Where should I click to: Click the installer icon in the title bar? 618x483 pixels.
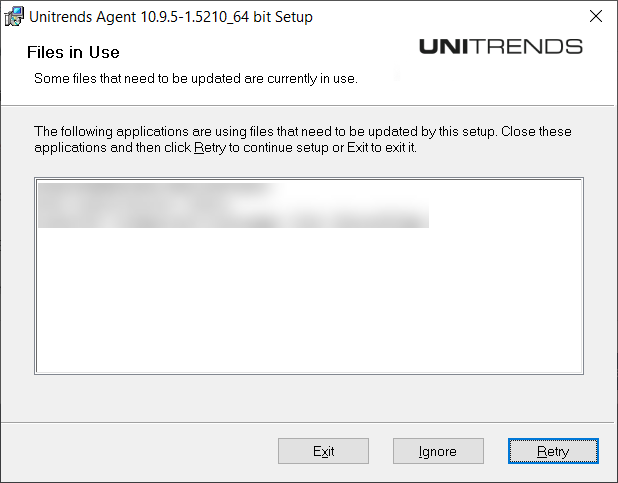pos(14,16)
